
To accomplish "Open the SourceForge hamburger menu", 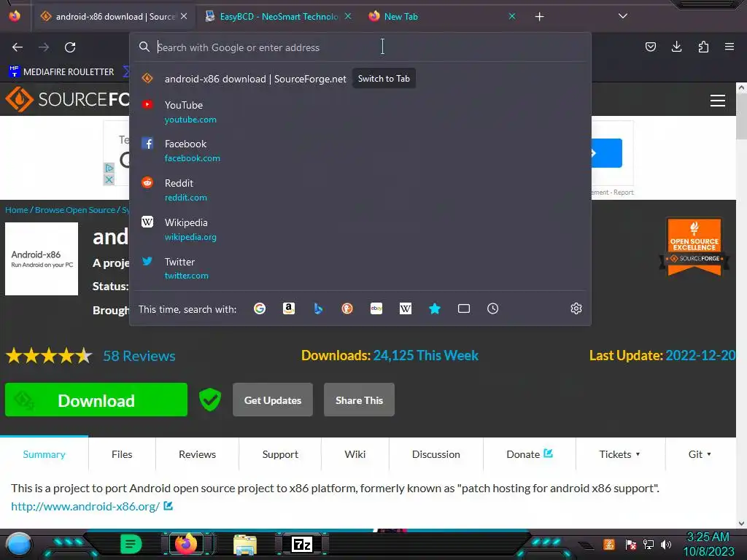I will point(718,101).
